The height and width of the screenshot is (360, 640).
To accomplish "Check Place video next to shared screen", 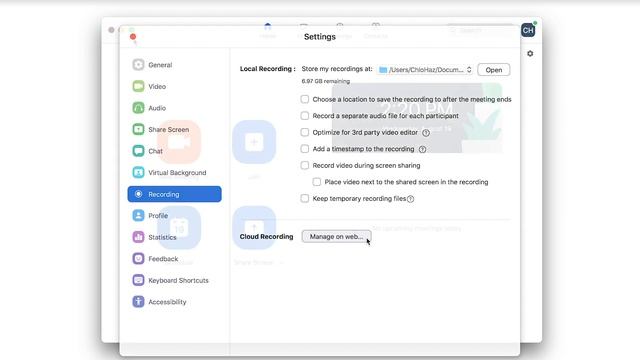I will pyautogui.click(x=317, y=182).
